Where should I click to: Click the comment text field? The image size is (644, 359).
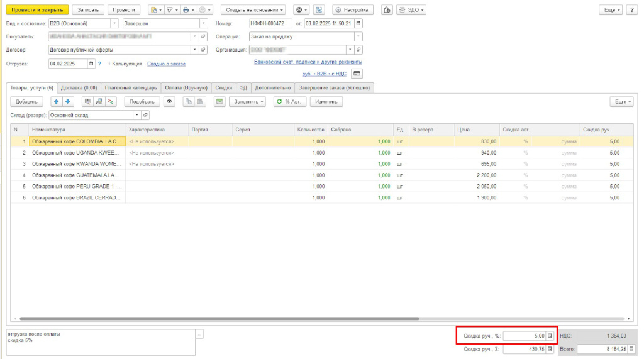point(101,343)
